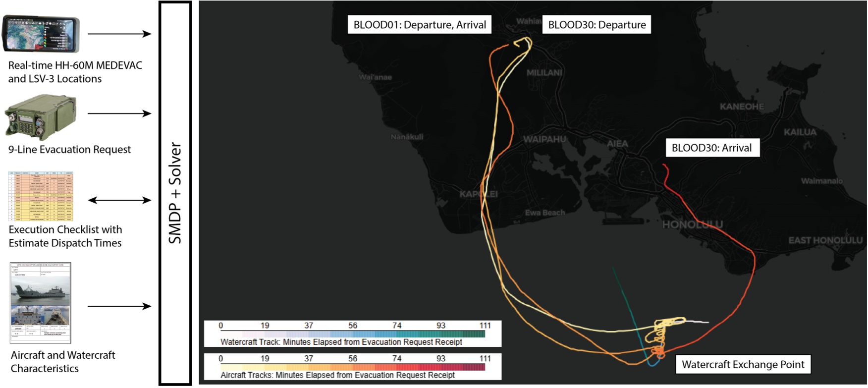
Task: Click the KANEOHE map label
Action: click(x=741, y=107)
